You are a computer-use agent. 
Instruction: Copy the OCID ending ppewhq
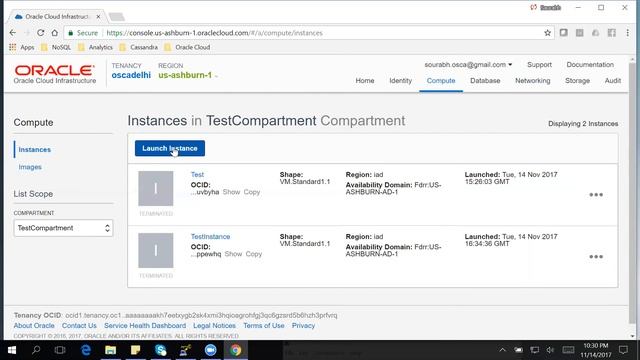tap(254, 254)
